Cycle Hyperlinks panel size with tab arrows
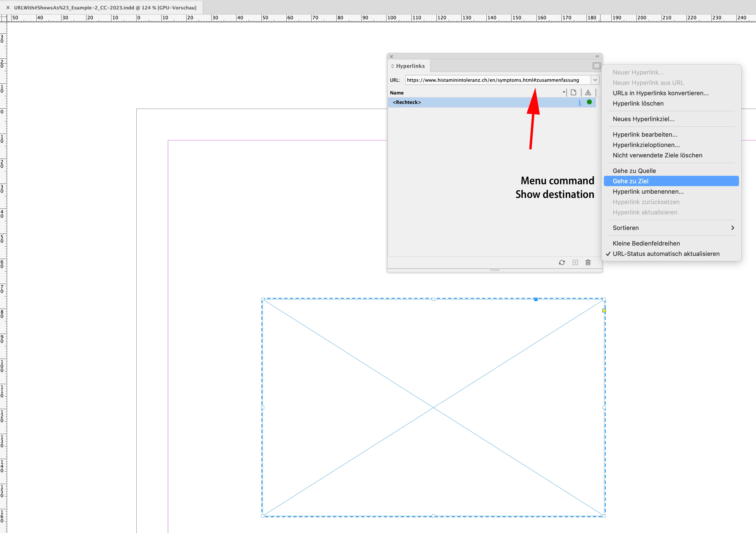Screen dimensions: 756x533 coord(393,66)
